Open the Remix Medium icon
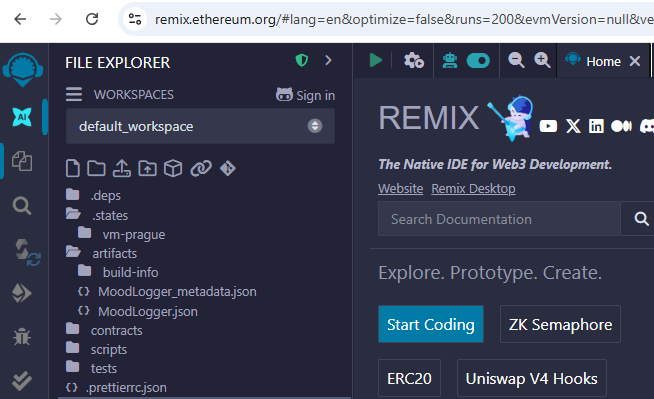Image resolution: width=654 pixels, height=399 pixels. tap(621, 126)
